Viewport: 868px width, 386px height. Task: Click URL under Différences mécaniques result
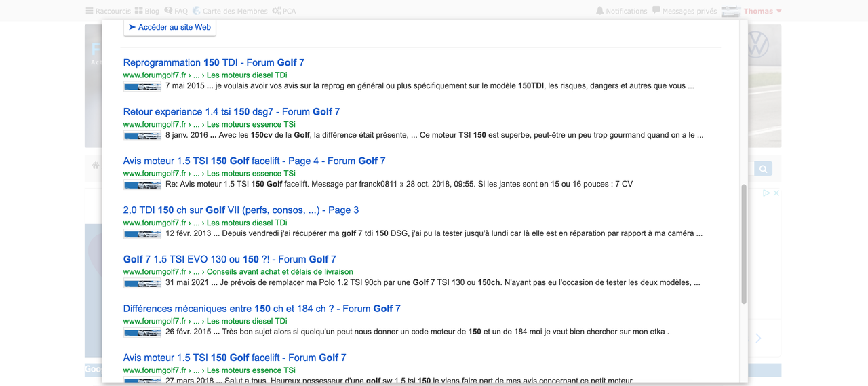pyautogui.click(x=205, y=321)
